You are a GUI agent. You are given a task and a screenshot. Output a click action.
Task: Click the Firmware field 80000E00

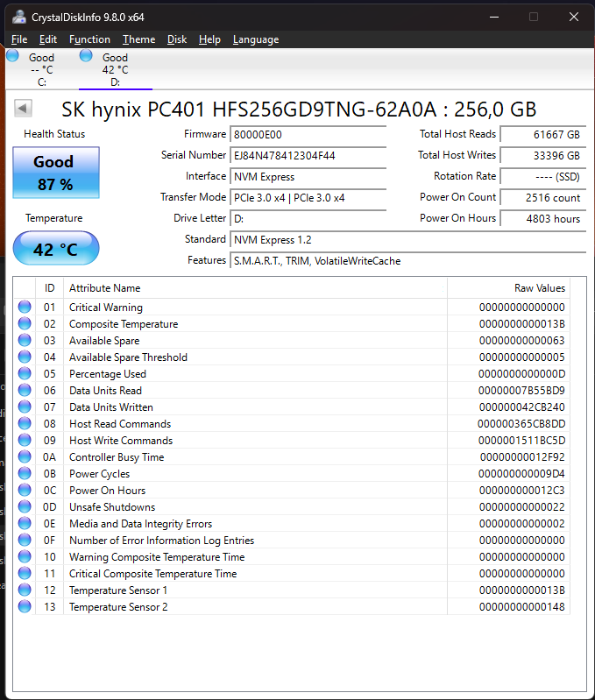pyautogui.click(x=308, y=134)
